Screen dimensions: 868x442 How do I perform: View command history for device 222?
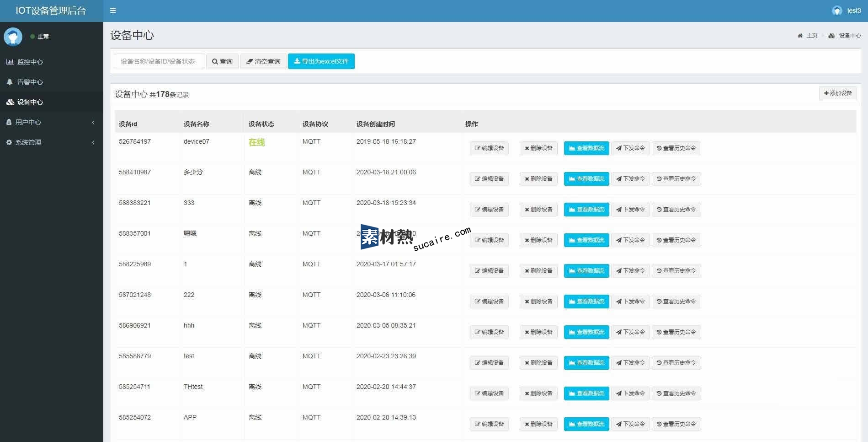(676, 302)
